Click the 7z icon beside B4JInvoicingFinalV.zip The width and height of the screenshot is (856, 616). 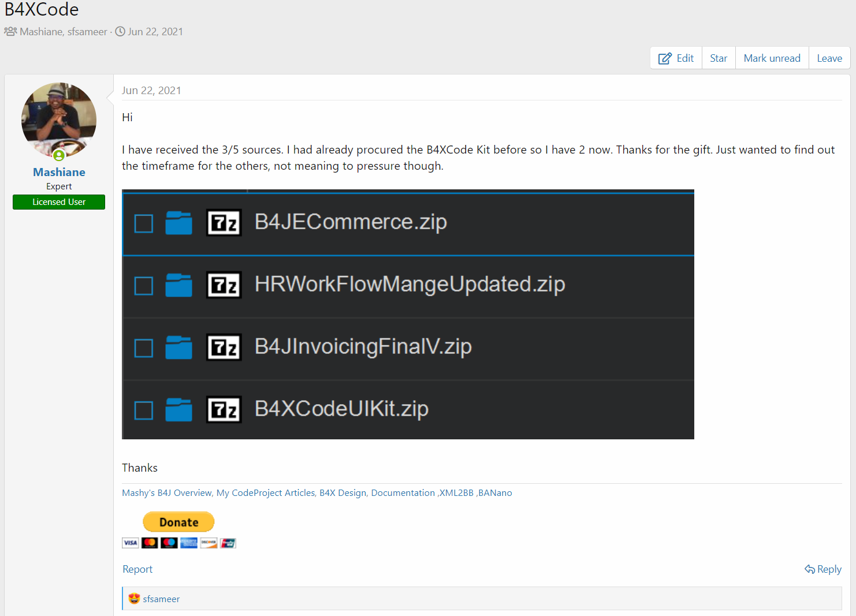(x=224, y=348)
